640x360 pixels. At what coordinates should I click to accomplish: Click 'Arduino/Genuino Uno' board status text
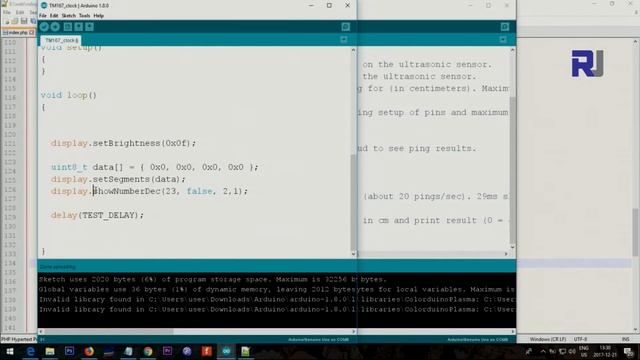point(318,340)
